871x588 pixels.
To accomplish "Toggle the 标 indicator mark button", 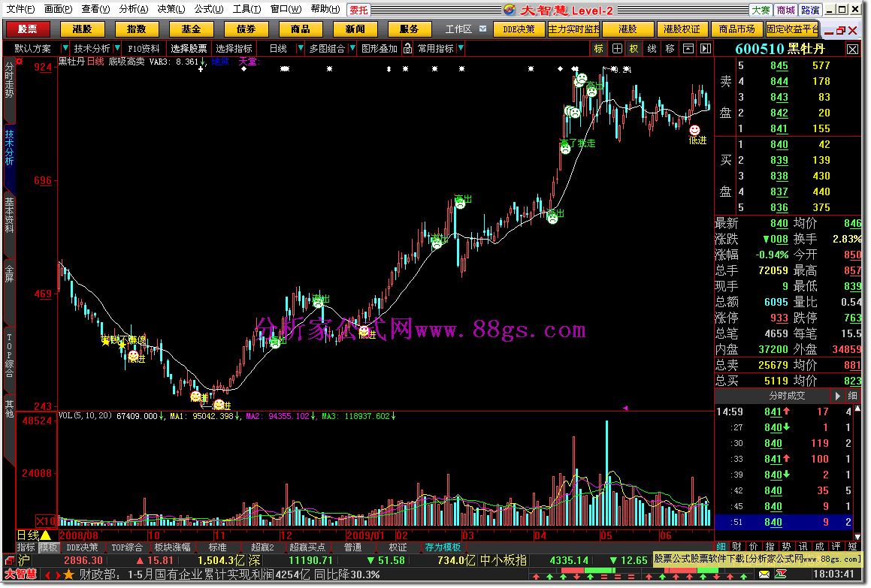I will point(598,49).
